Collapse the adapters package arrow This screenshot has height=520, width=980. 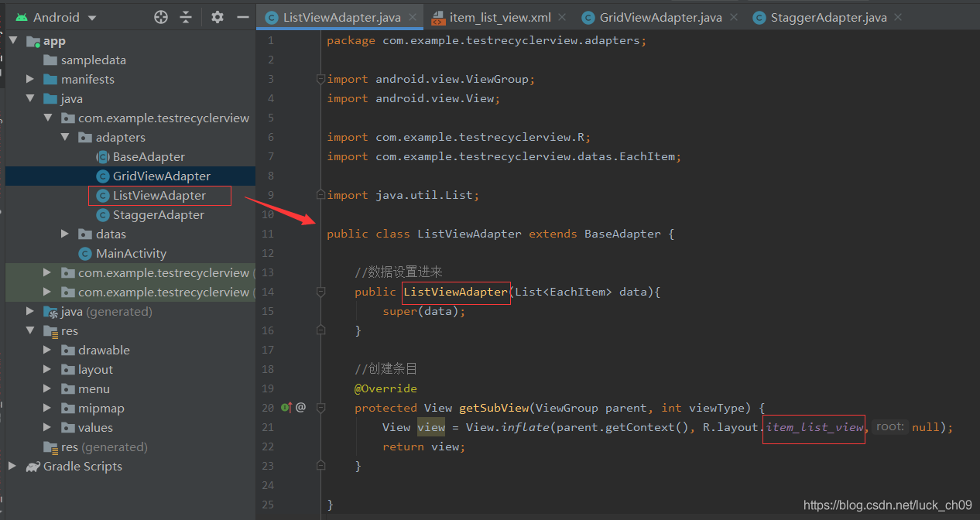(x=65, y=137)
